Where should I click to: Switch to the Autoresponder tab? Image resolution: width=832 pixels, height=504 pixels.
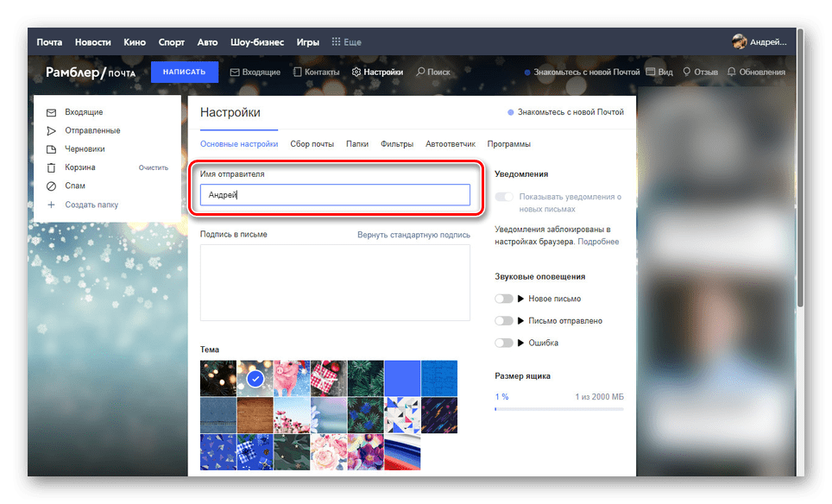[x=450, y=144]
